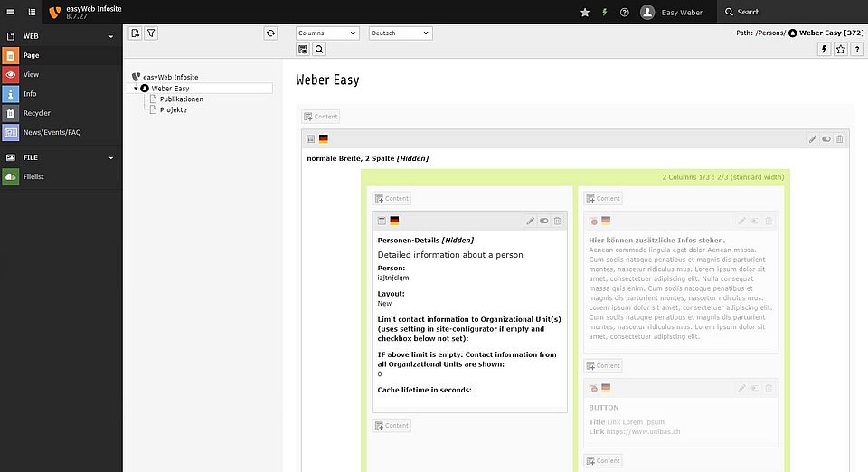Refresh the page tree

click(270, 33)
